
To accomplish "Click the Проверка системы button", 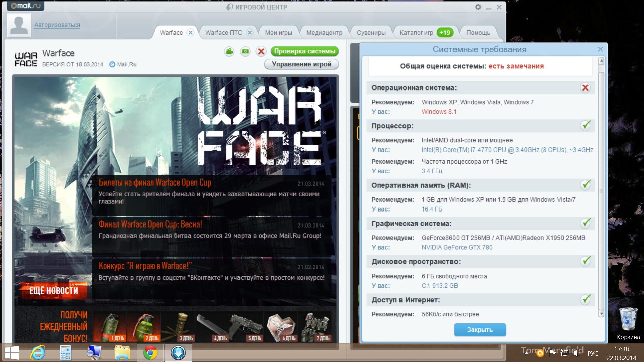I will (305, 51).
